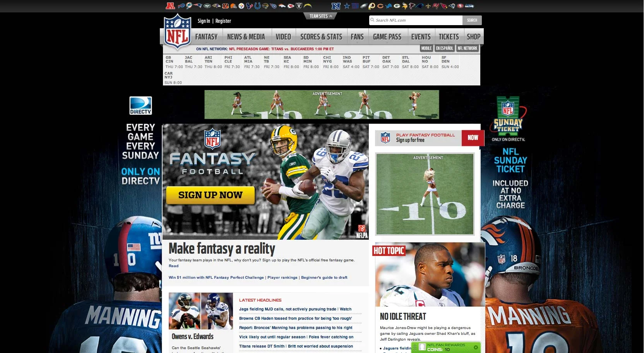
Task: Open the Baltimore Ravens team logo
Action: coord(216,6)
